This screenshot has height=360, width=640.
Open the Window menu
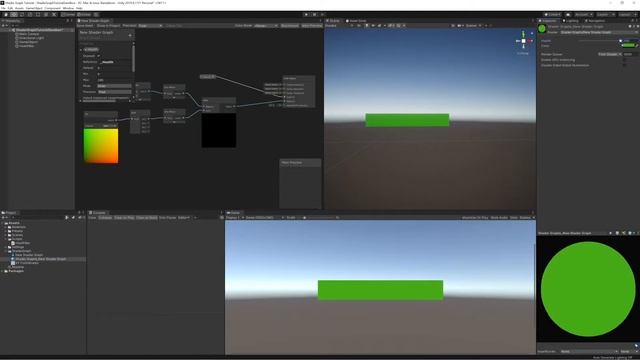click(x=68, y=8)
